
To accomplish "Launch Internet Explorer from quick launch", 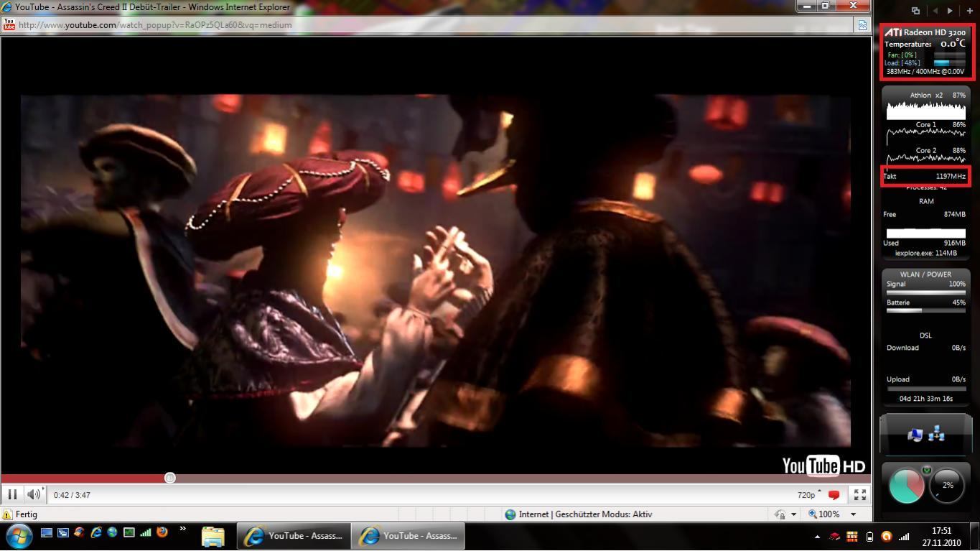I will click(x=95, y=532).
